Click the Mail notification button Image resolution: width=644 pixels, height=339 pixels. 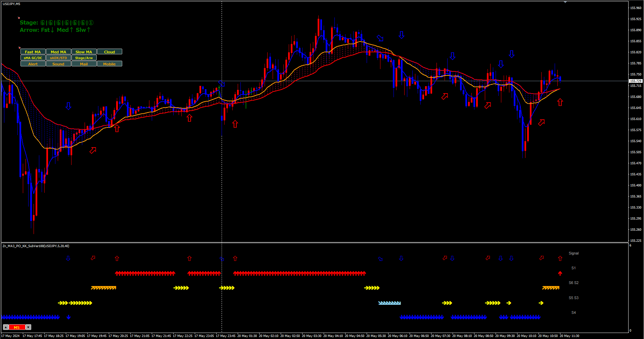[x=84, y=64]
